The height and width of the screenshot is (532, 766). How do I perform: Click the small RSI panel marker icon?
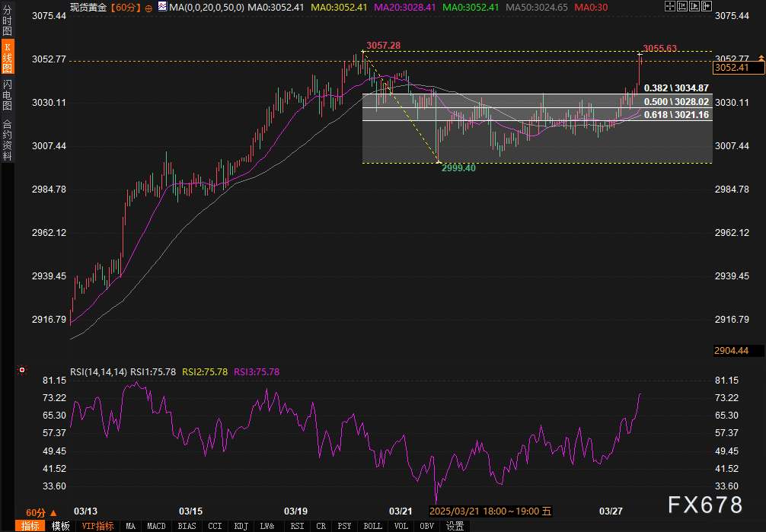point(21,371)
